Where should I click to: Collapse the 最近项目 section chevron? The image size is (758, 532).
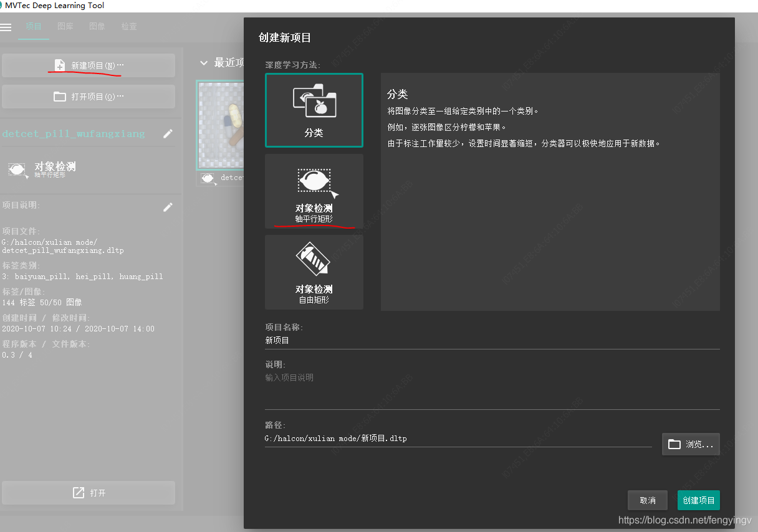(x=203, y=63)
